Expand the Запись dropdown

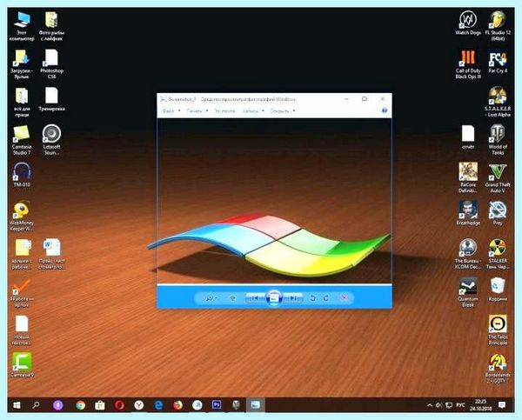coord(263,110)
